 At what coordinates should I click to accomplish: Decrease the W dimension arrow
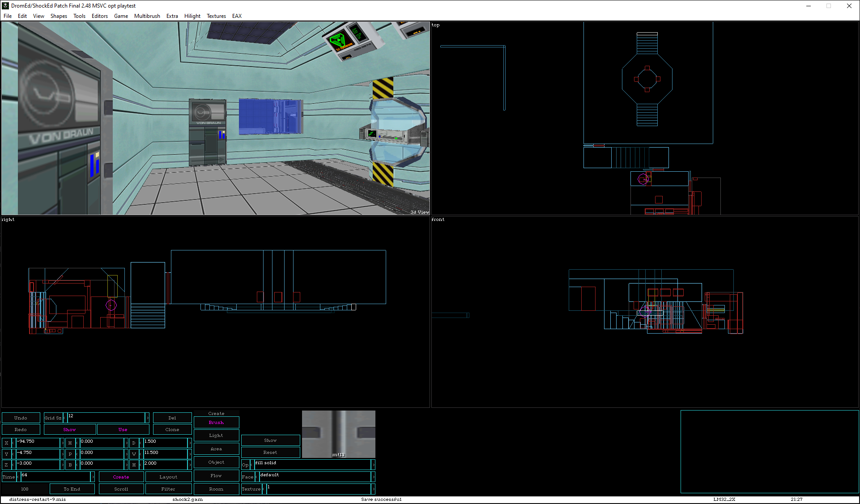(141, 454)
